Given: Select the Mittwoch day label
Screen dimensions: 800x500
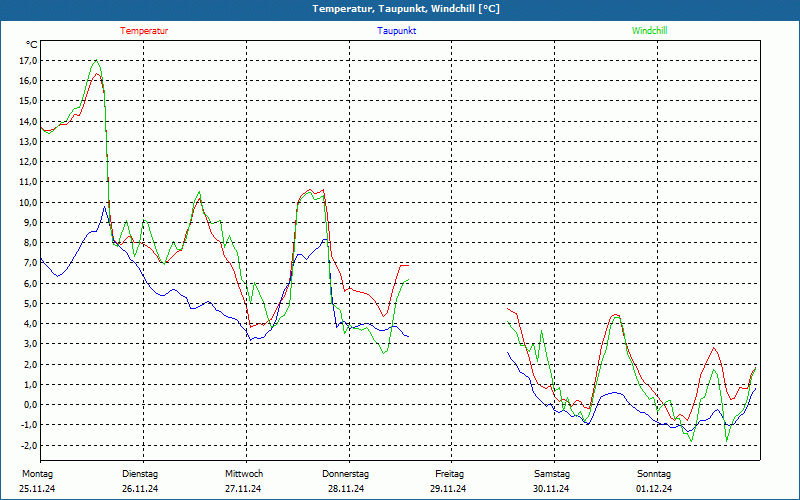Looking at the screenshot, I should click(x=244, y=473).
